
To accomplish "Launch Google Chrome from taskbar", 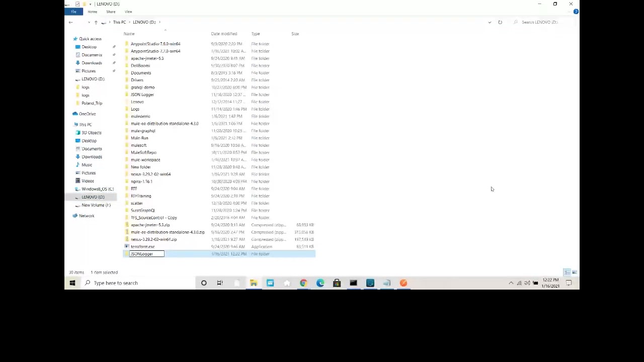I will coord(303,283).
